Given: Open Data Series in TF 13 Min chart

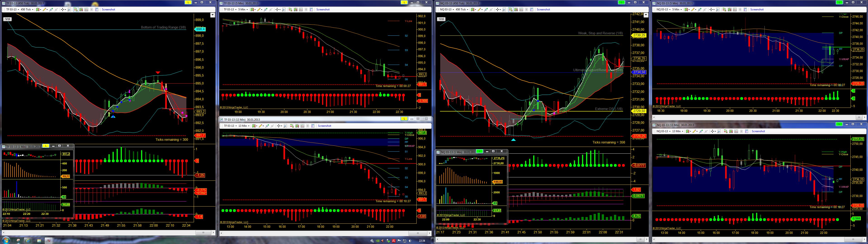Looking at the screenshot, I should point(297,126).
